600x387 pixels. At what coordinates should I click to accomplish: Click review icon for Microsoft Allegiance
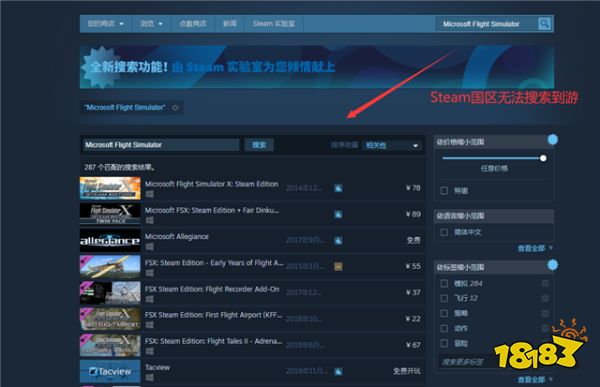click(338, 240)
